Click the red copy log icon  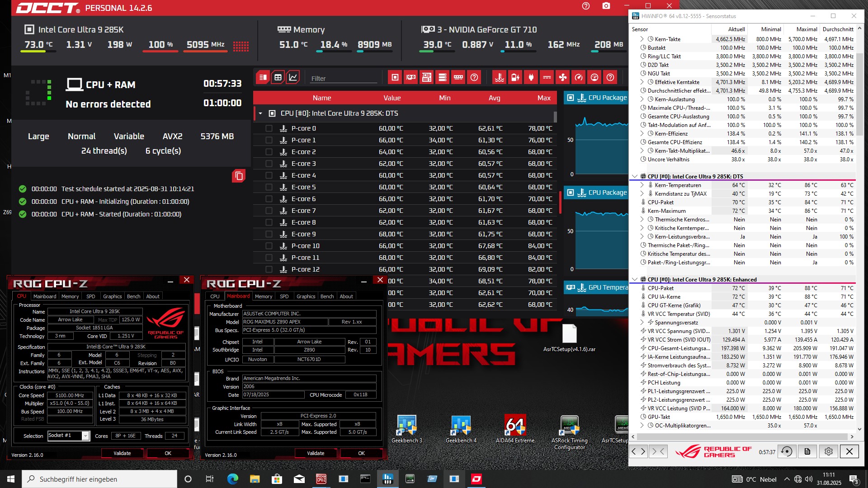239,176
